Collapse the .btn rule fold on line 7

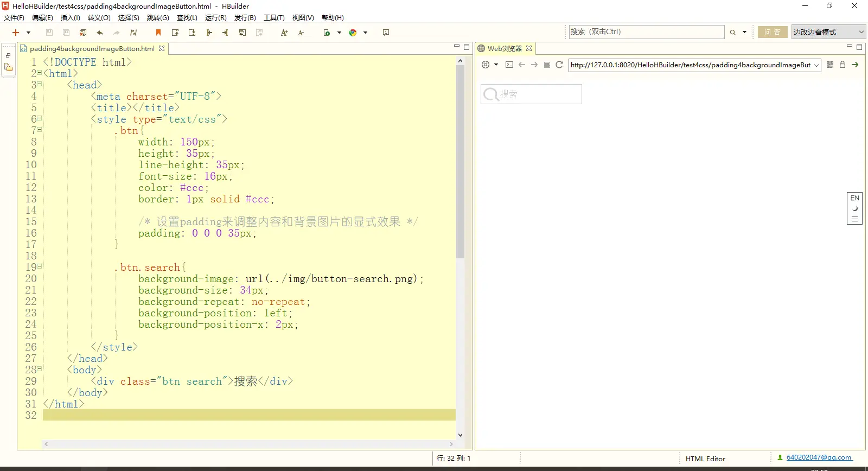tap(40, 130)
